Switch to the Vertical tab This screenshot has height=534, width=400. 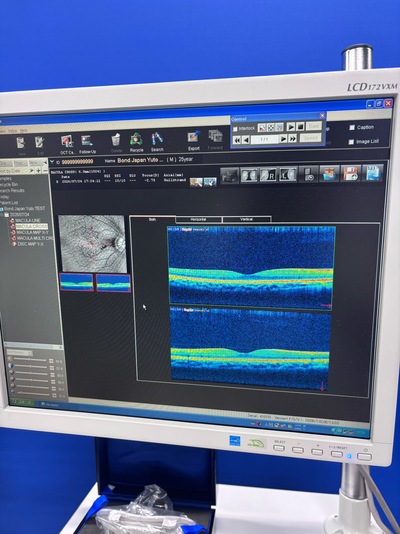[246, 219]
